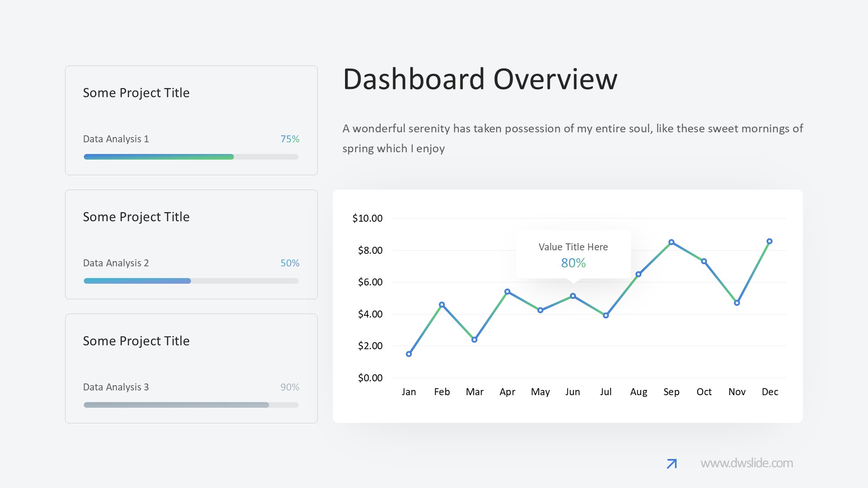
Task: Click the Aug month axis label
Action: tap(638, 392)
